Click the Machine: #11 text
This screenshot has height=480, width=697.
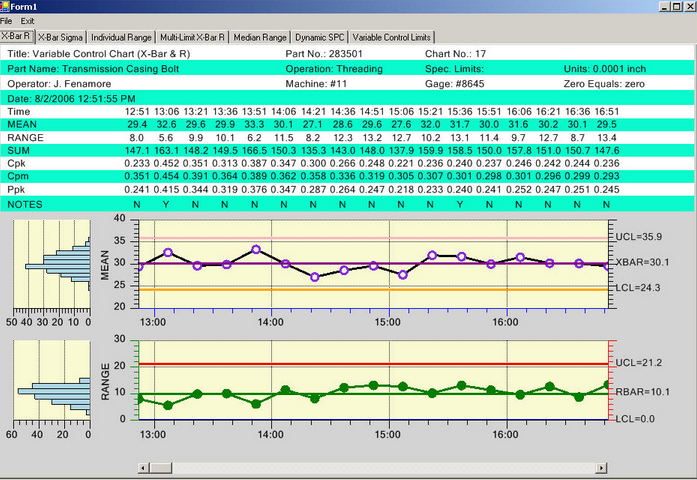click(316, 84)
